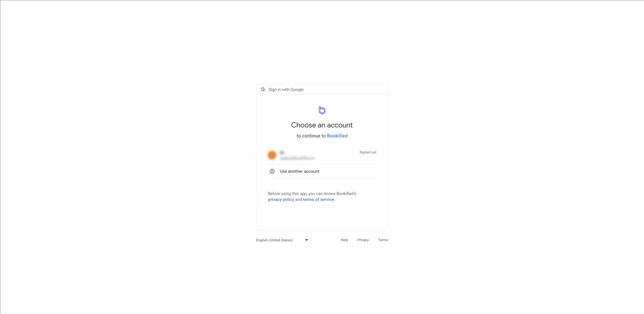
Task: Click the Choose an account heading
Action: (x=322, y=125)
